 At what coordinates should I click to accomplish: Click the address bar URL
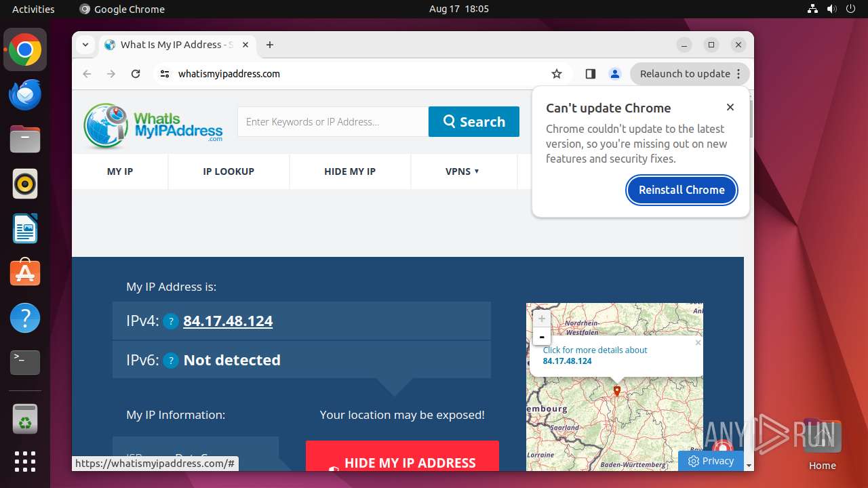click(229, 74)
